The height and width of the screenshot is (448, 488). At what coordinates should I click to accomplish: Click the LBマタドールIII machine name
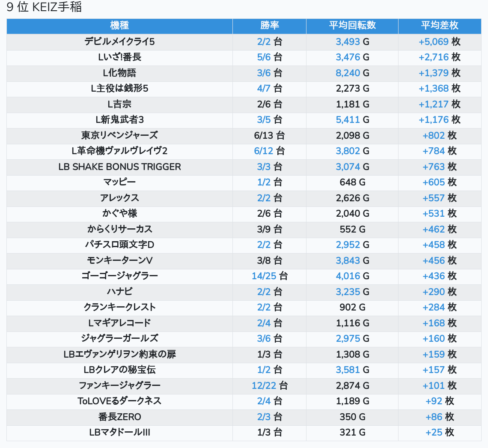click(x=119, y=433)
